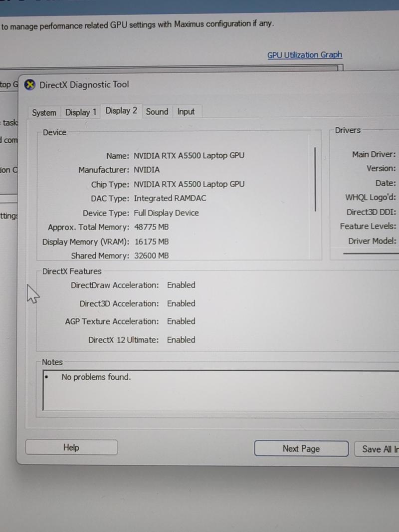Switch to the System tab
Viewport: 399px width, 532px height.
[44, 112]
